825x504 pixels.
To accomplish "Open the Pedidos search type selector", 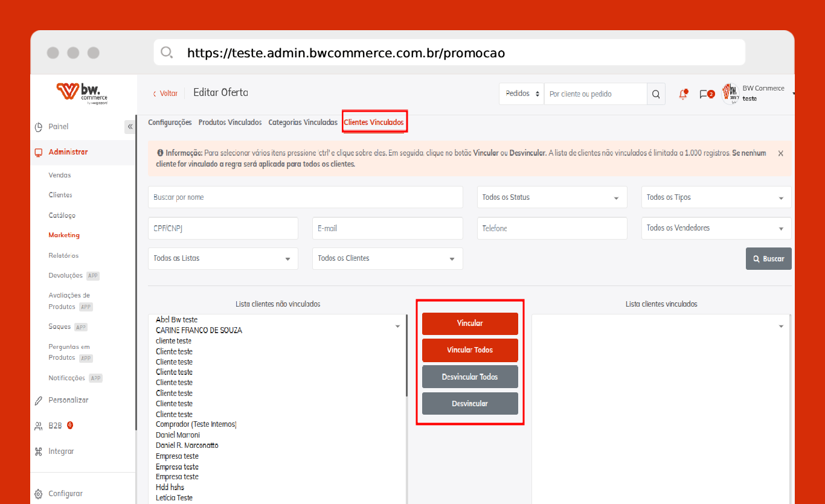I will click(x=521, y=94).
